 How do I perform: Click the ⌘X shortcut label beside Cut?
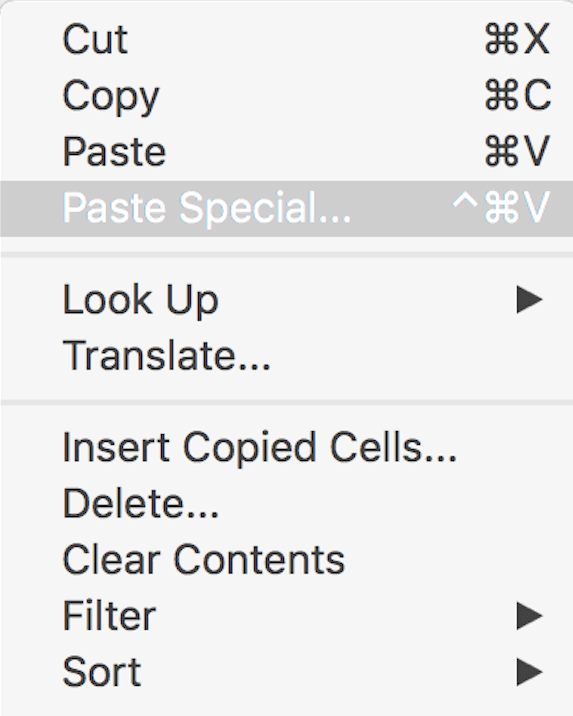pyautogui.click(x=517, y=39)
